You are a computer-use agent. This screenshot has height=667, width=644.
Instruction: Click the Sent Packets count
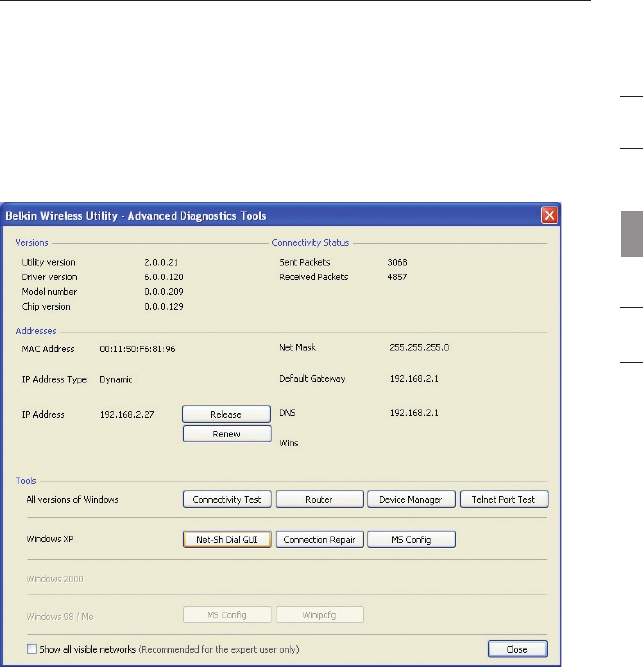[399, 261]
